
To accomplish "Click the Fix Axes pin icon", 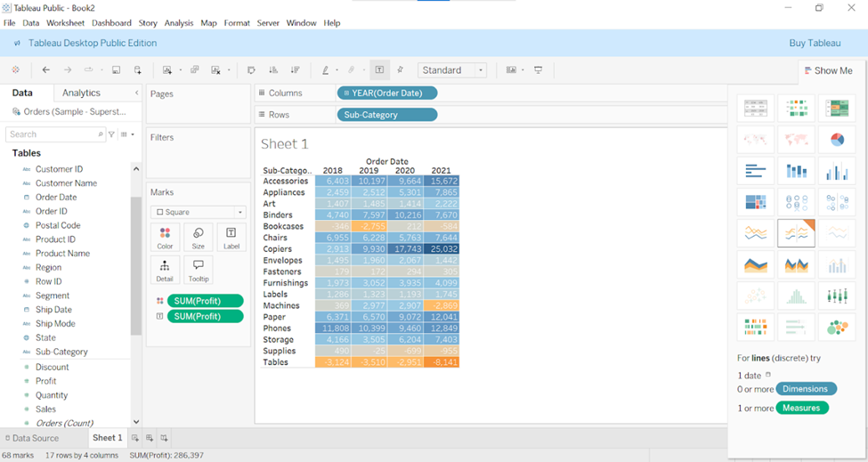I will (x=401, y=69).
